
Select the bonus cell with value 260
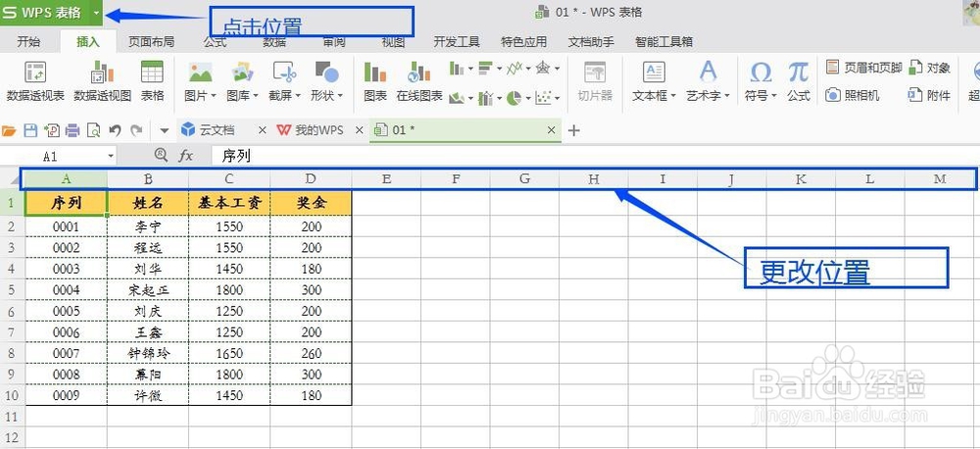(x=312, y=353)
